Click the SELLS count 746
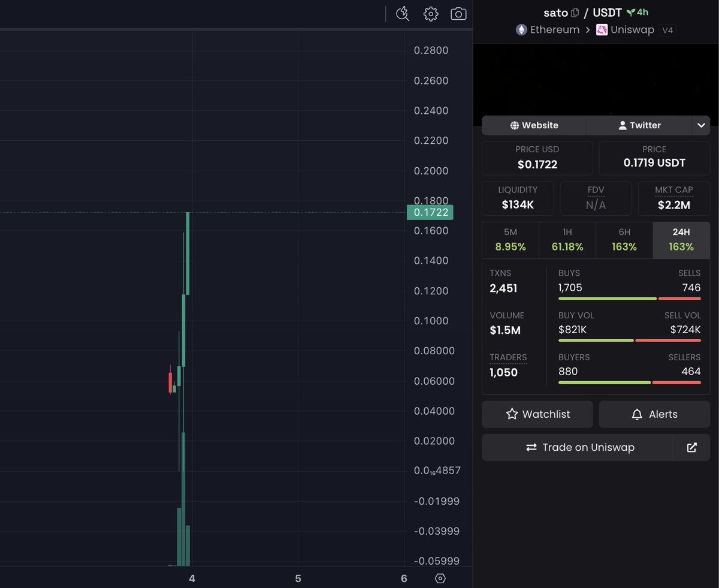Image resolution: width=719 pixels, height=588 pixels. point(691,288)
